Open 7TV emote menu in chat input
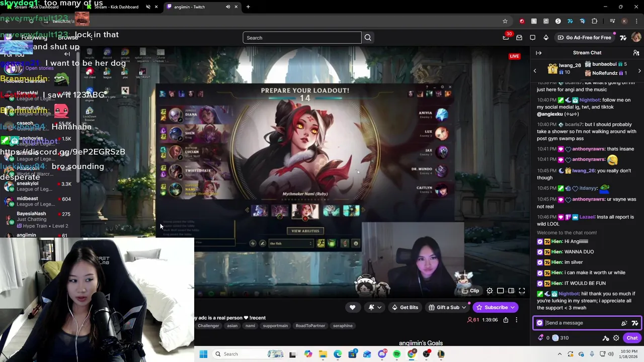Viewport: 644px width, 362px height. [x=634, y=323]
